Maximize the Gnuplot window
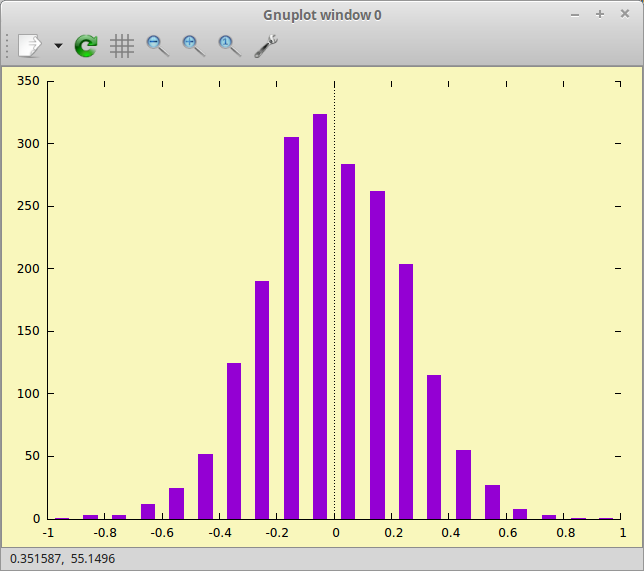The height and width of the screenshot is (571, 644). [x=600, y=14]
